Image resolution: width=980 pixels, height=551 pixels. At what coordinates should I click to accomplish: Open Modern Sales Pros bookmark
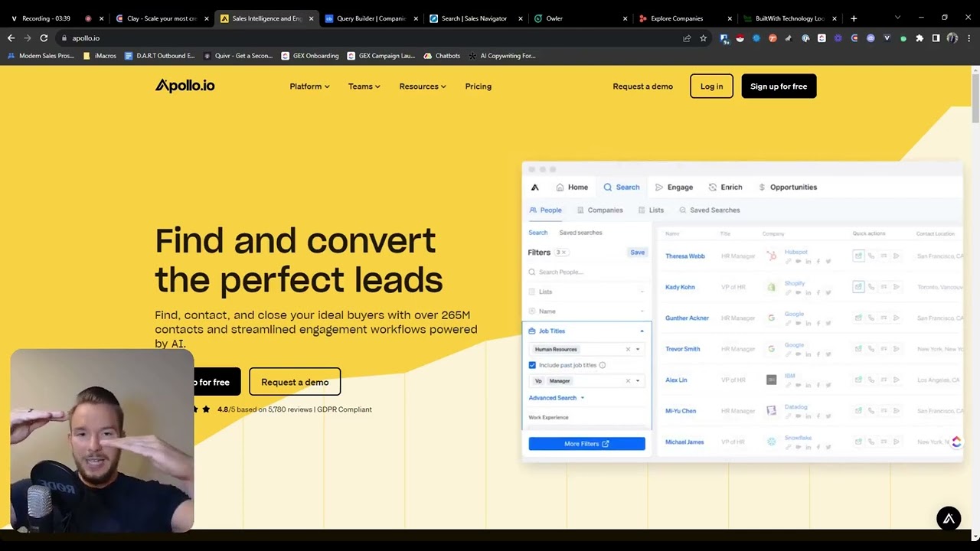41,56
